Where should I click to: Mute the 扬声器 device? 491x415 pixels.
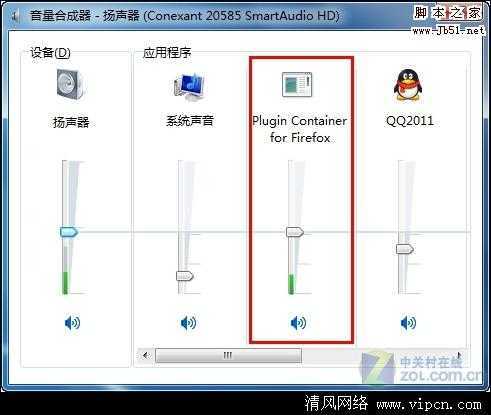[x=72, y=323]
